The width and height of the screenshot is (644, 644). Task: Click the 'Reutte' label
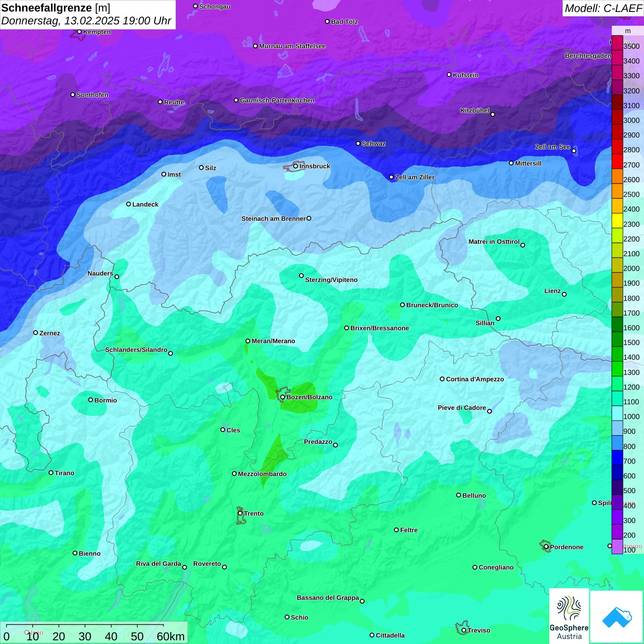[174, 102]
